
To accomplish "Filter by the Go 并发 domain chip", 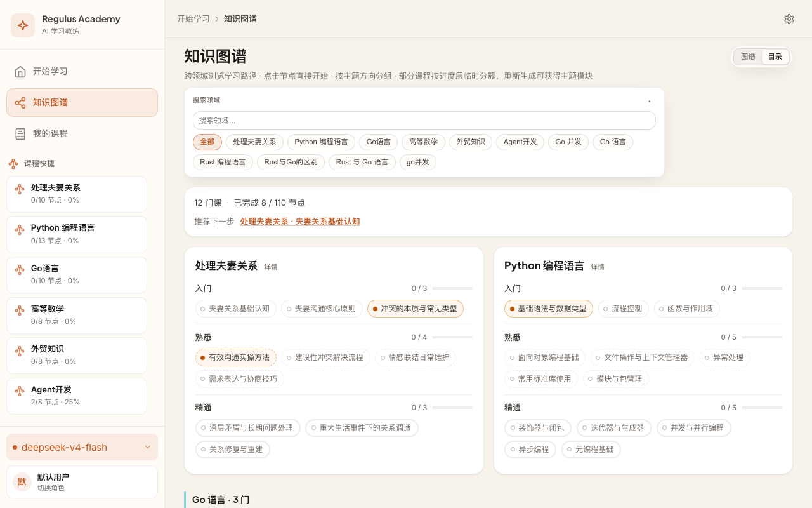I will point(568,142).
